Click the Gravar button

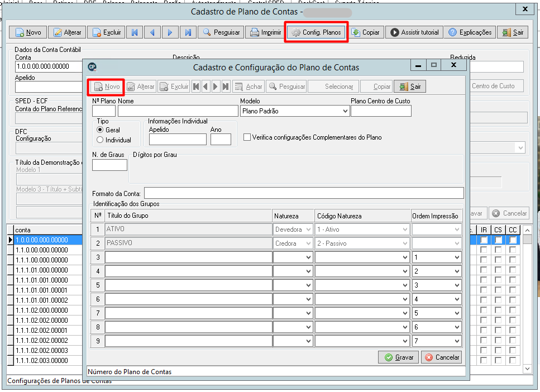click(399, 357)
